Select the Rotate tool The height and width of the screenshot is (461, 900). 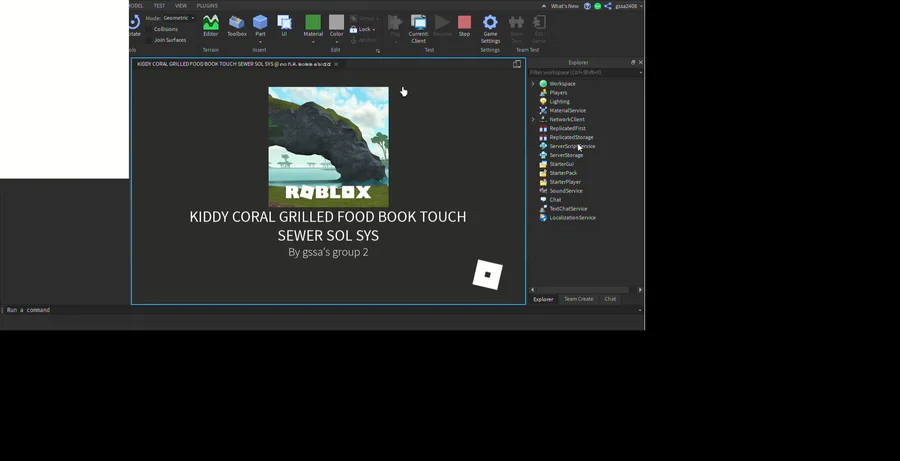pos(134,26)
